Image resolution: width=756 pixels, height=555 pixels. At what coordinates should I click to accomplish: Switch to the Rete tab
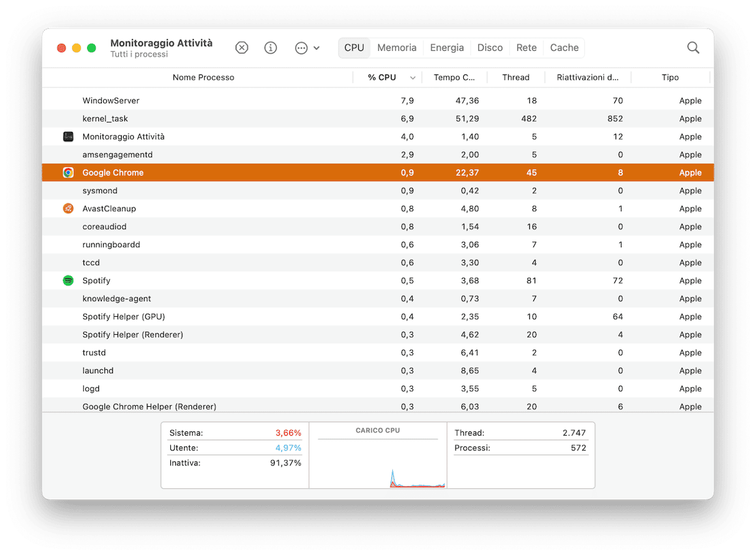[x=527, y=48]
